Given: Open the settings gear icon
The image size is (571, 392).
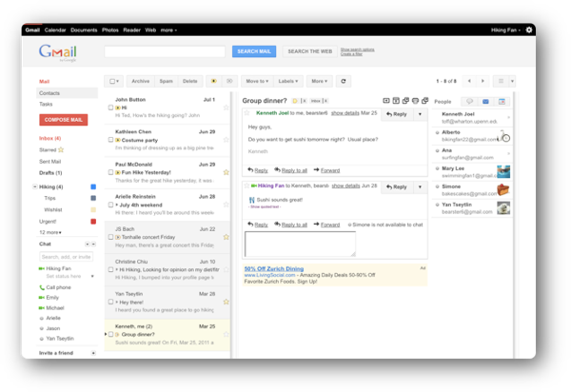Looking at the screenshot, I should (529, 29).
